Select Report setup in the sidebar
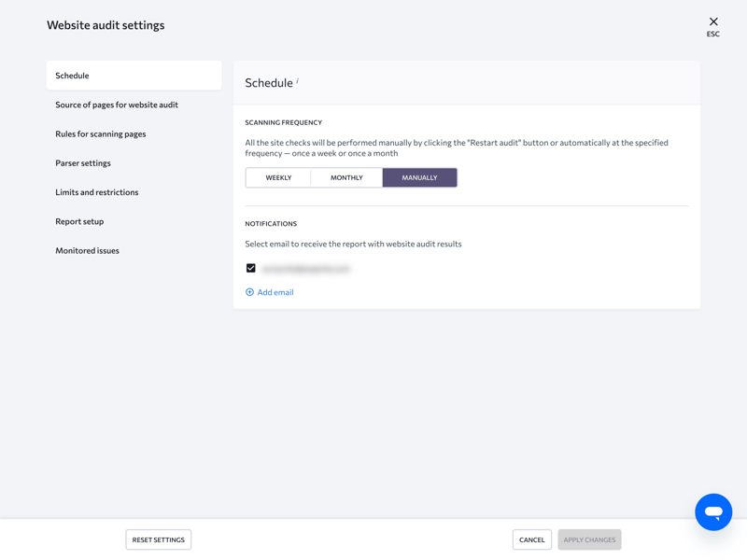This screenshot has width=747, height=560. (79, 221)
